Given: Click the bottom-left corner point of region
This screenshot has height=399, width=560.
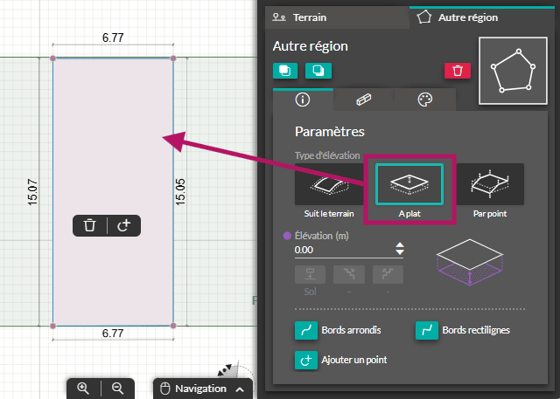Looking at the screenshot, I should 53,326.
